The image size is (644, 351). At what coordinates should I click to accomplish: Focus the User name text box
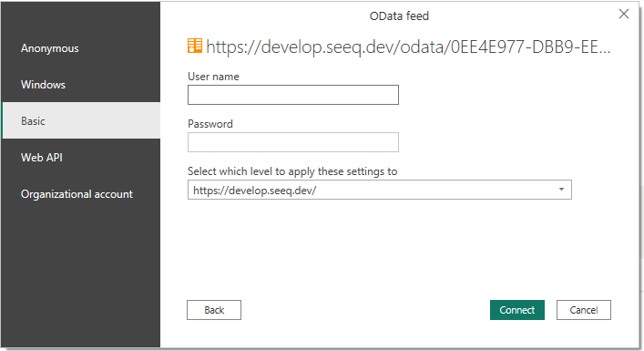pyautogui.click(x=292, y=95)
